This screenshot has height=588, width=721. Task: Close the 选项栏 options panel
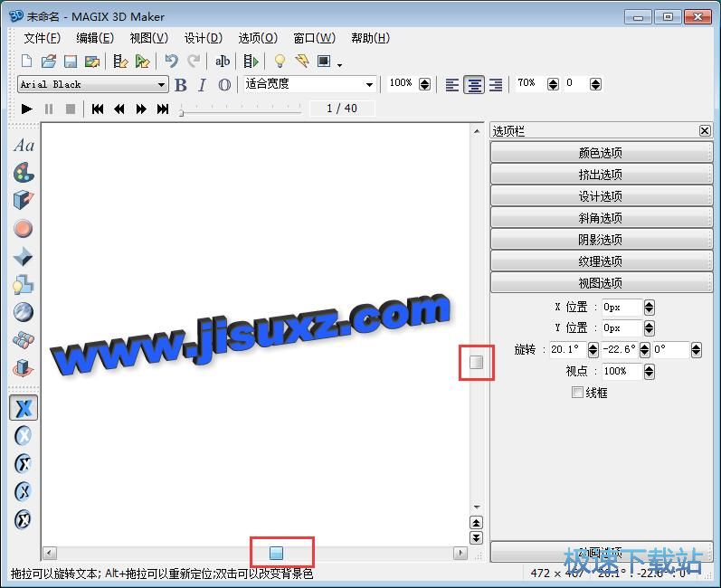click(705, 131)
